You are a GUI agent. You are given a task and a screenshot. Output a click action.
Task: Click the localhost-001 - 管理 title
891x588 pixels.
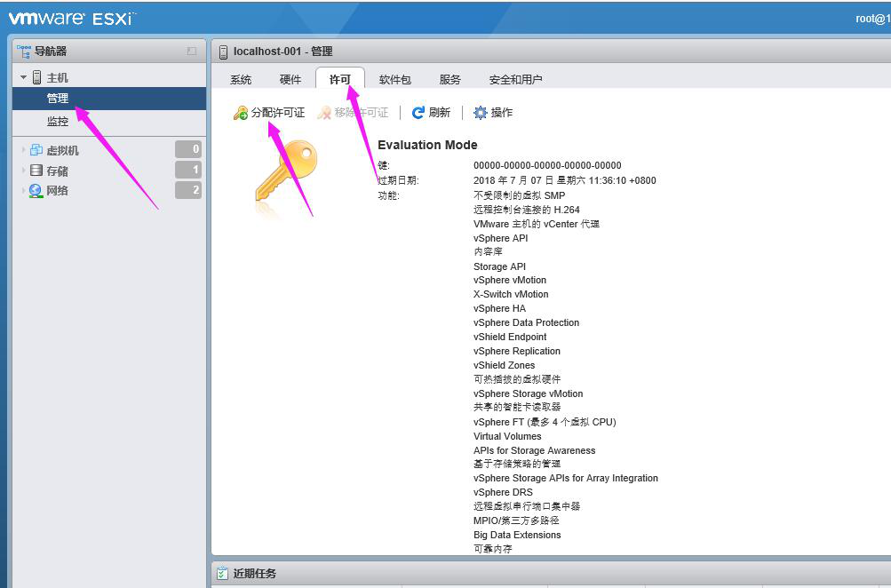(282, 52)
